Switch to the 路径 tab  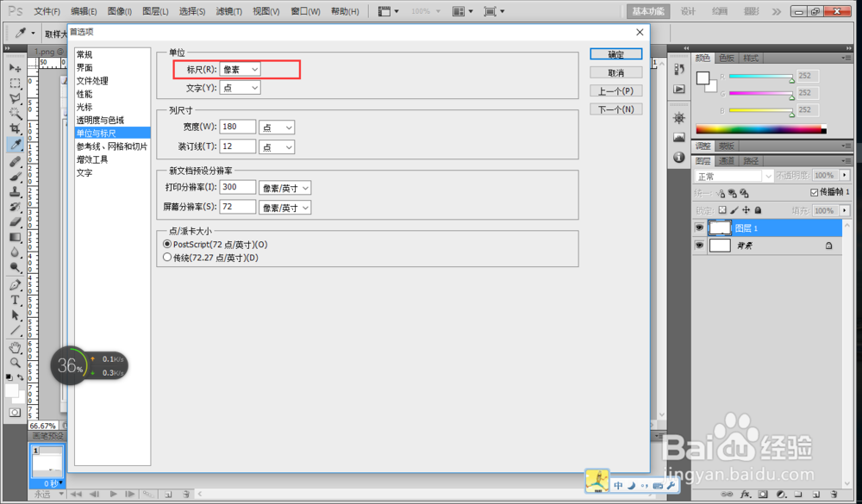point(751,160)
